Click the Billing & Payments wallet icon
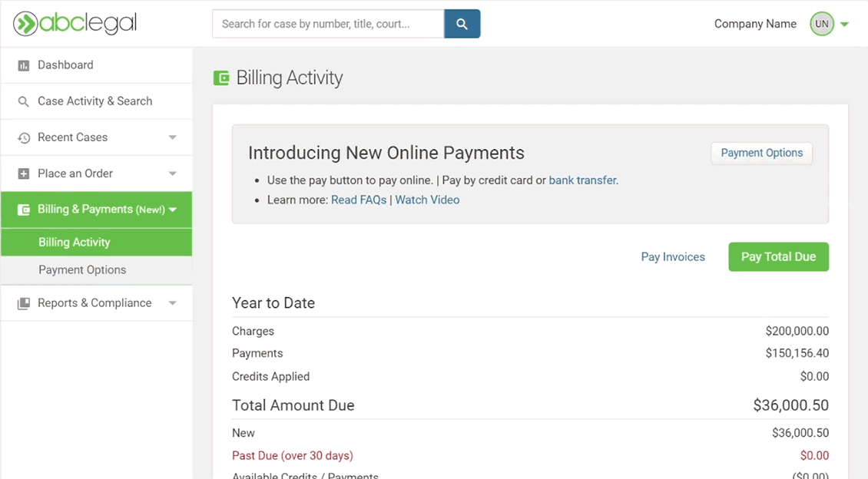Screen dimensions: 868x479 (24, 210)
